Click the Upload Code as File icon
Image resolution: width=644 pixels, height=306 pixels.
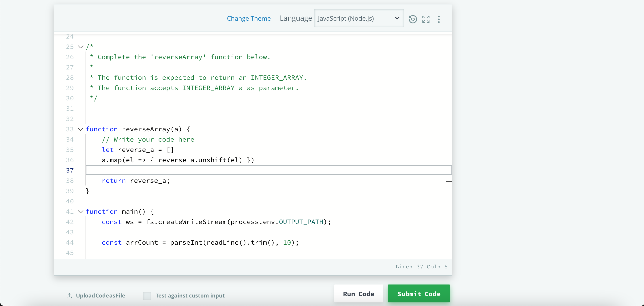(69, 295)
